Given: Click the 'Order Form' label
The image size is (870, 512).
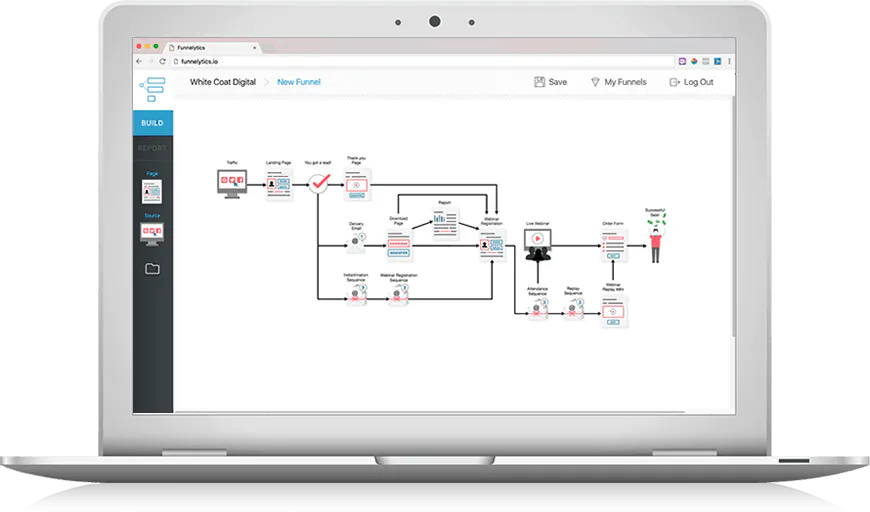Looking at the screenshot, I should [x=613, y=224].
